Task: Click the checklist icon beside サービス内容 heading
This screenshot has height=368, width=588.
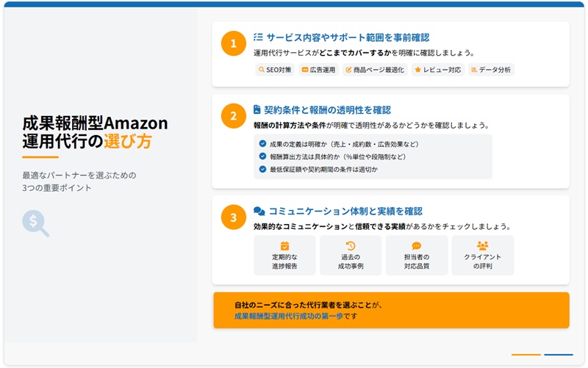Action: 258,37
